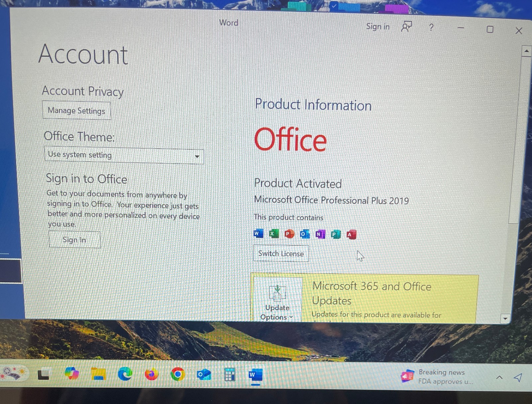
Task: Click the scrollbar up arrow
Action: (x=526, y=51)
